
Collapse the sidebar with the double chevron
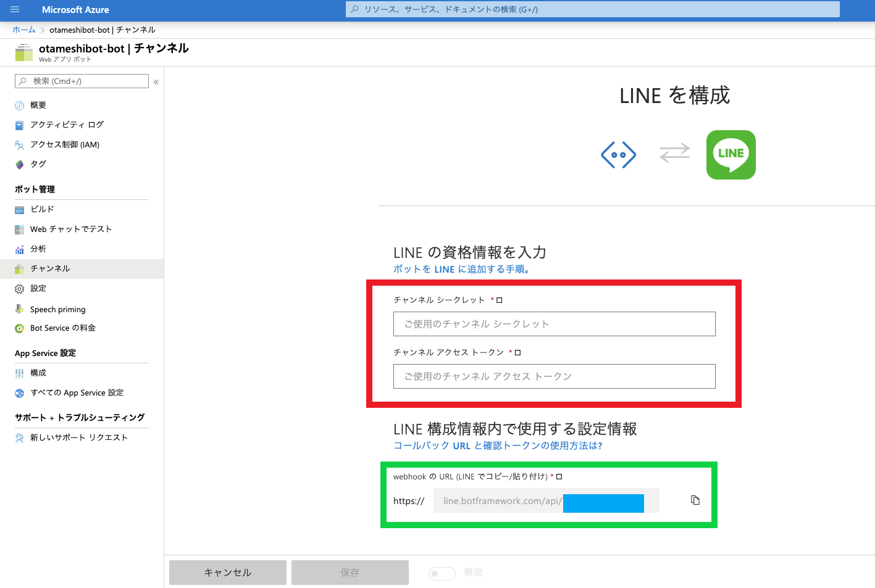point(156,81)
